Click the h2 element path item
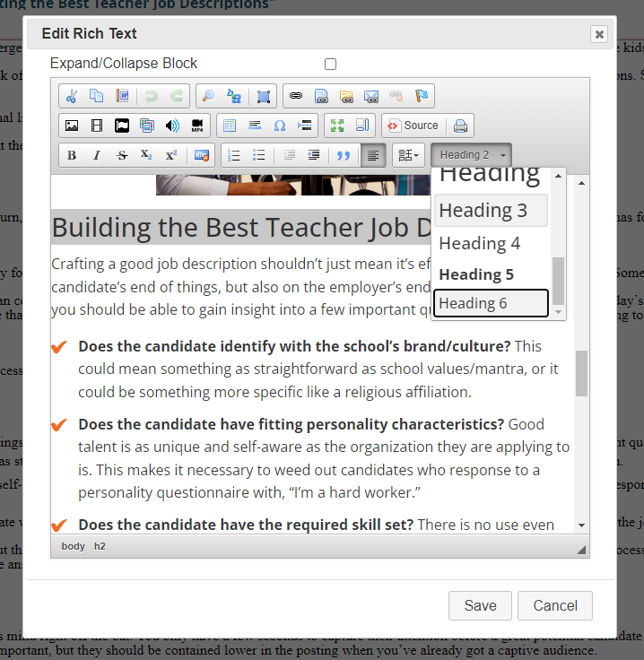 click(100, 546)
